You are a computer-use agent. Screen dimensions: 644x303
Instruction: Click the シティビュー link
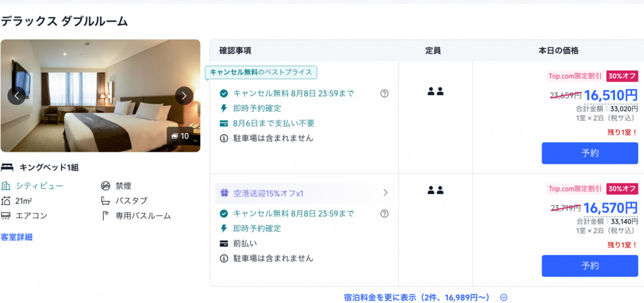click(x=40, y=186)
